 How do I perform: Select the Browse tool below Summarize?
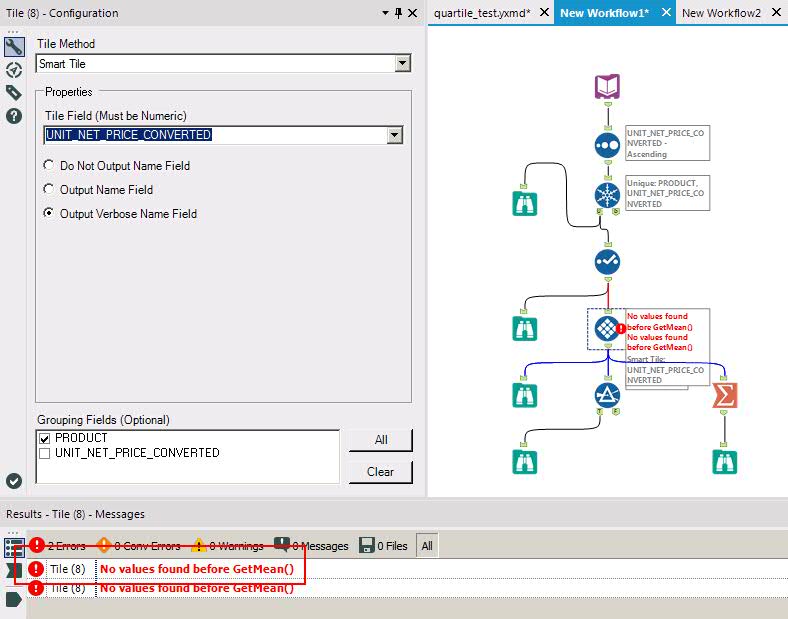(x=725, y=462)
